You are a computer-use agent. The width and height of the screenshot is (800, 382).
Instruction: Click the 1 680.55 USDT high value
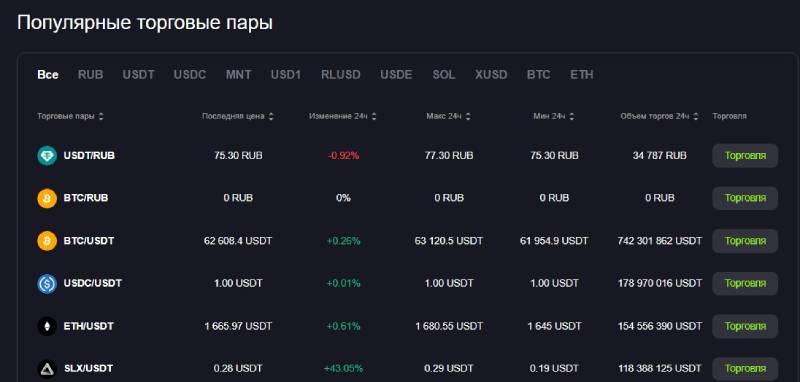449,326
